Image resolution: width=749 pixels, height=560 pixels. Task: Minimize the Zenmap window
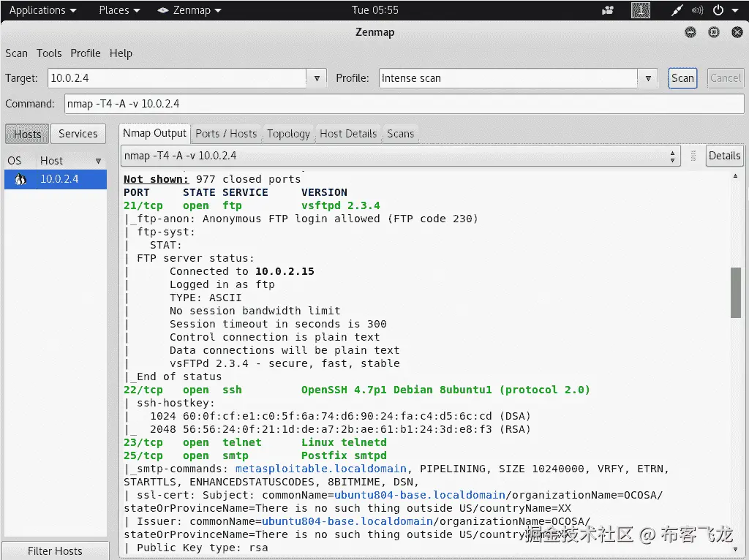[690, 32]
